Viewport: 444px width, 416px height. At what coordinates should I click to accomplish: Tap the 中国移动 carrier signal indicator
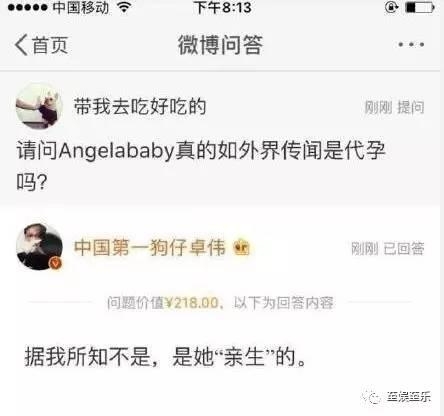(x=58, y=7)
